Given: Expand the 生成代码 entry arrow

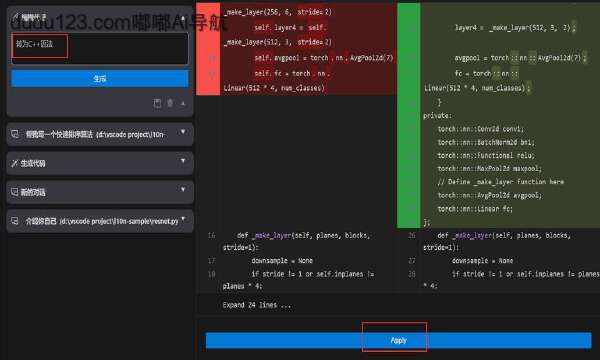Looking at the screenshot, I should (x=183, y=161).
